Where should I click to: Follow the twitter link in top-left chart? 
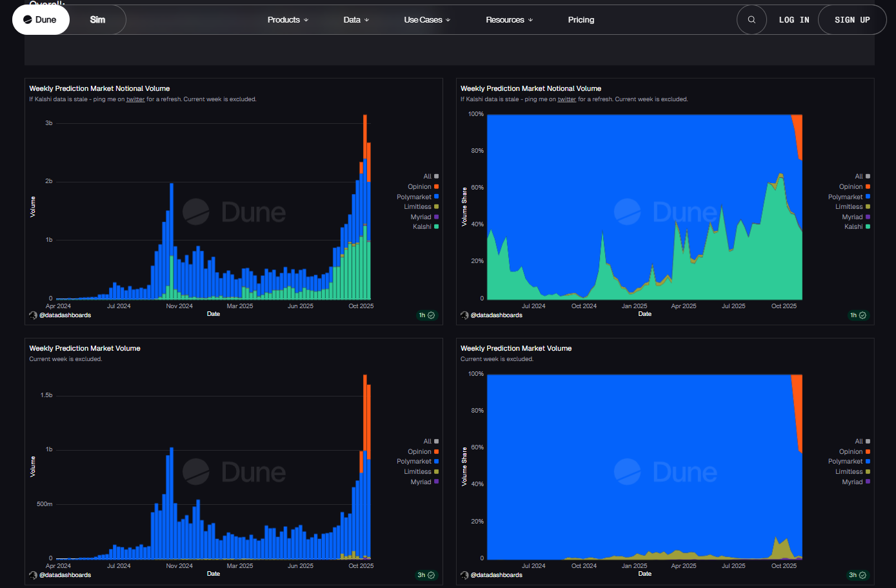coord(135,99)
